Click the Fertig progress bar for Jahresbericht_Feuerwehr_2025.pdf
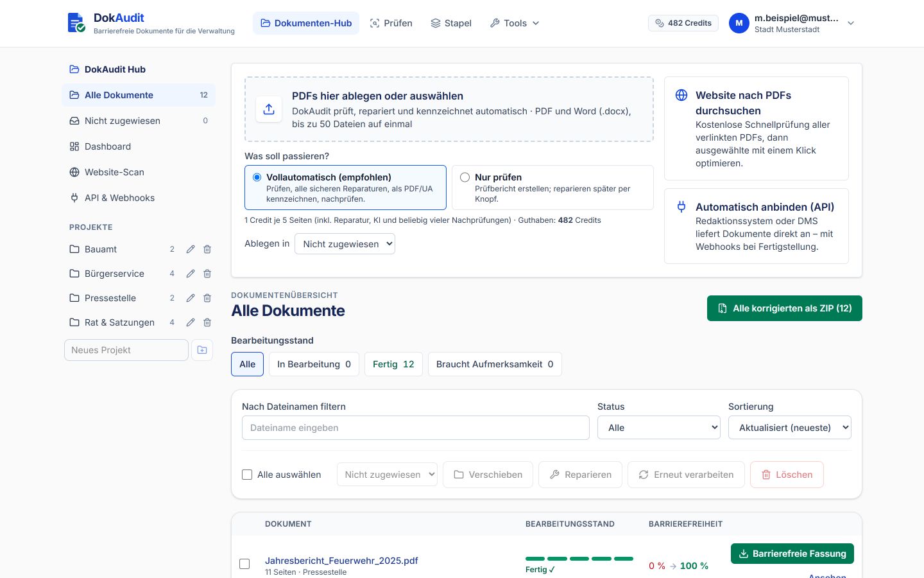Viewport: 924px width, 578px height. coord(579,559)
